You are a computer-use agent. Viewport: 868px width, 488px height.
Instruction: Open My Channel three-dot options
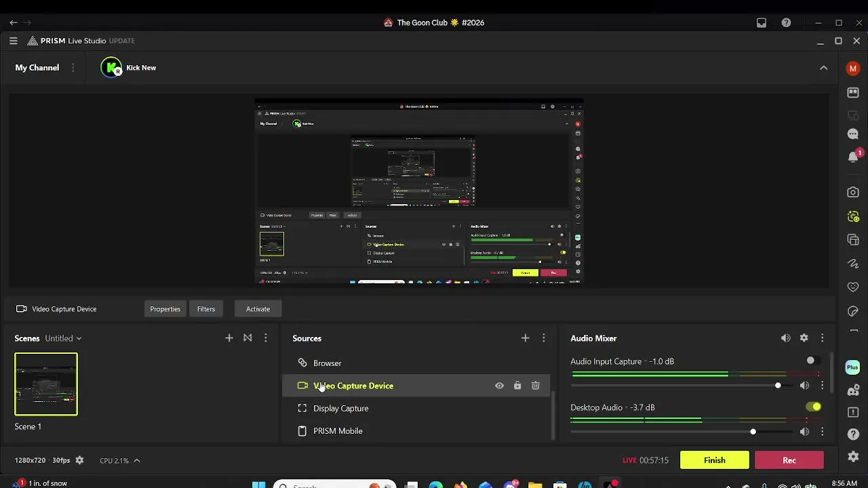(73, 68)
